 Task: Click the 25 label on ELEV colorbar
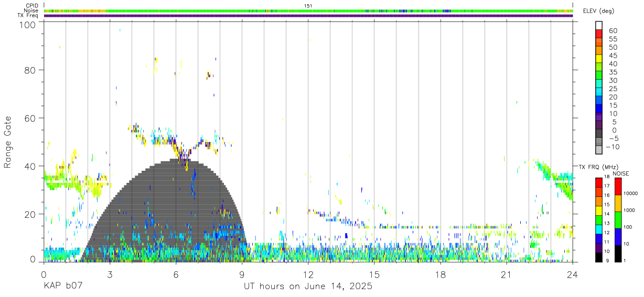click(613, 89)
